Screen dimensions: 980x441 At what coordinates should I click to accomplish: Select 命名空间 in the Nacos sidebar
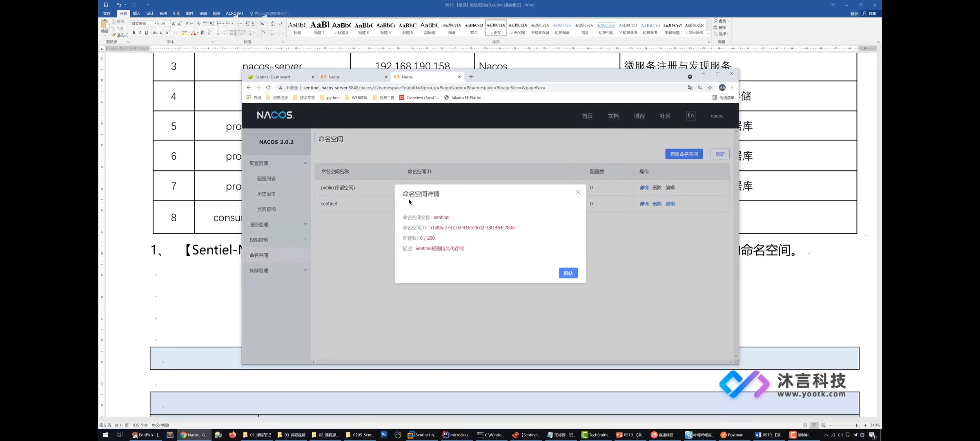pyautogui.click(x=259, y=255)
